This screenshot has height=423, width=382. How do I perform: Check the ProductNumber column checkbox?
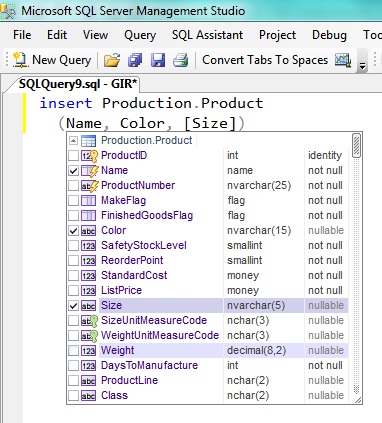click(x=73, y=186)
